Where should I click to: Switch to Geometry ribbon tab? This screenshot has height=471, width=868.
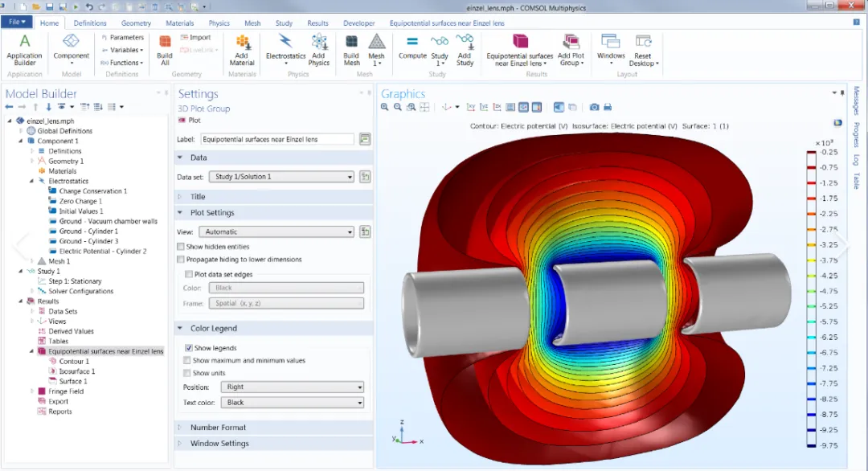tap(136, 23)
